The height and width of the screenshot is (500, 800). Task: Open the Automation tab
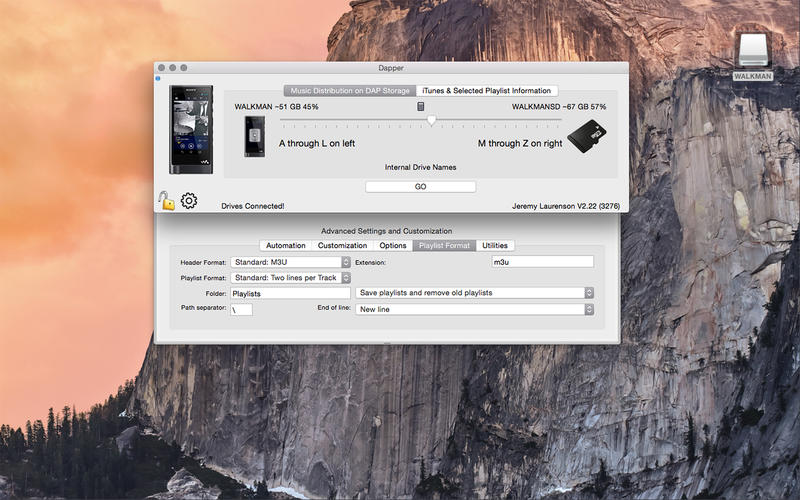point(286,245)
